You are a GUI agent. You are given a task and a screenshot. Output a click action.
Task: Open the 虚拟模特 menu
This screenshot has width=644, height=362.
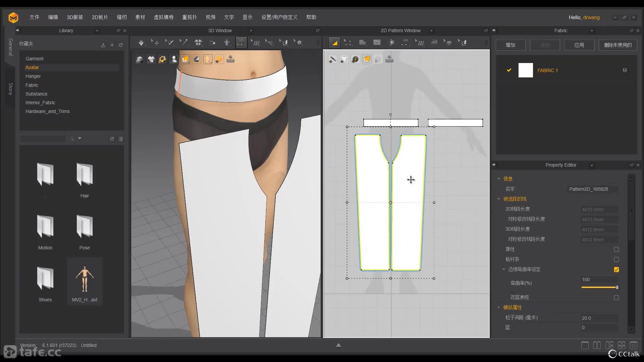click(164, 17)
